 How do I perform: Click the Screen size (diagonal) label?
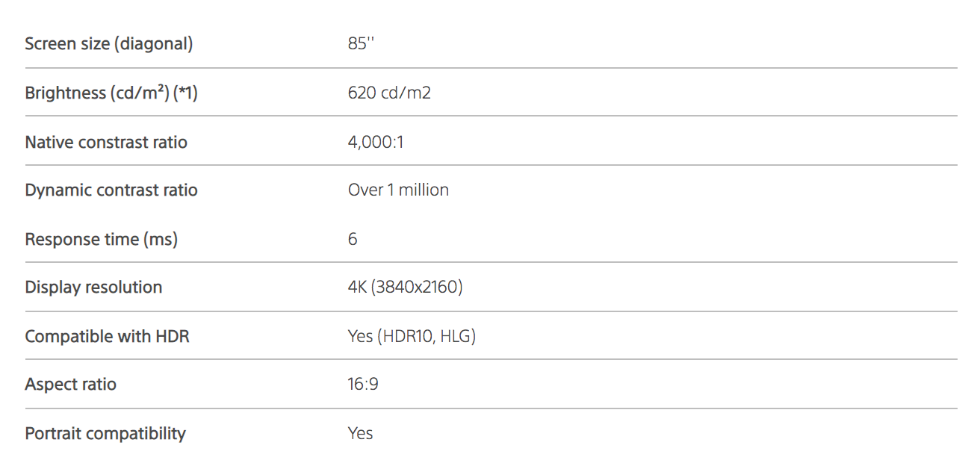pyautogui.click(x=108, y=44)
